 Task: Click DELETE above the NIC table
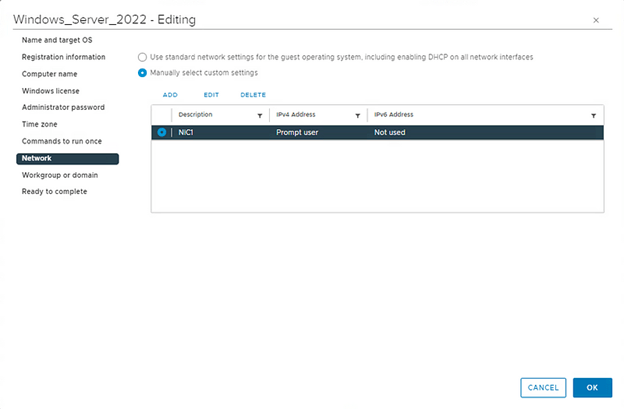tap(253, 94)
